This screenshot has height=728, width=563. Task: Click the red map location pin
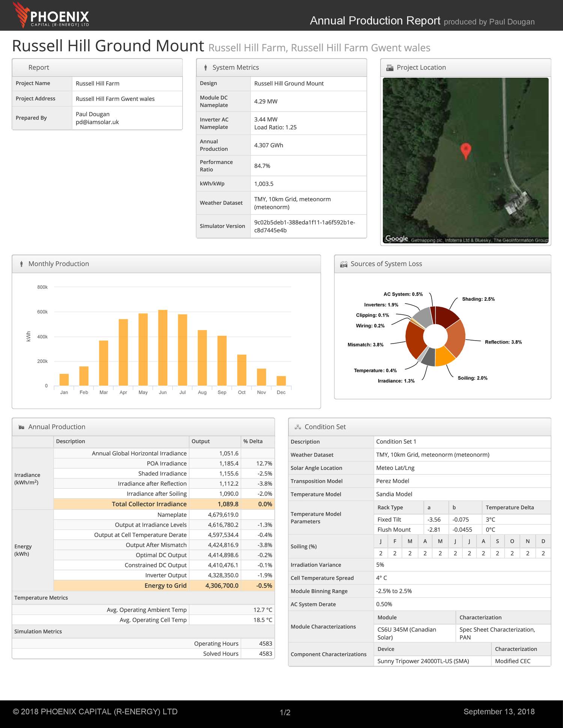tap(465, 150)
